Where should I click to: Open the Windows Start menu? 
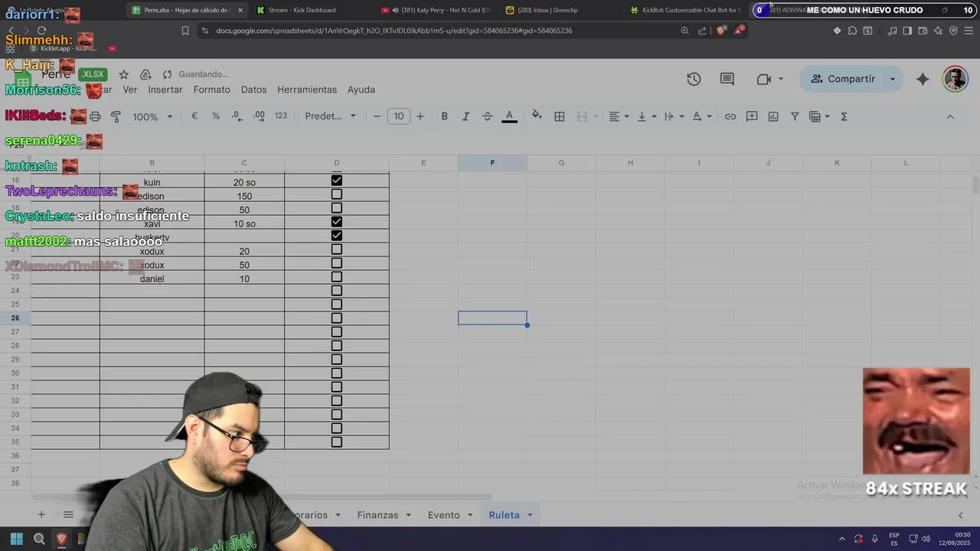(17, 539)
